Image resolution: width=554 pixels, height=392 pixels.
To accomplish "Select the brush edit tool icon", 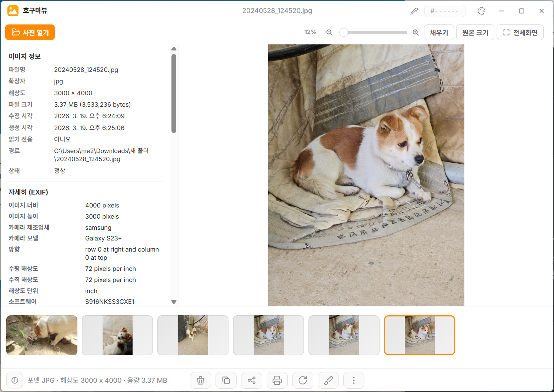I will (328, 380).
